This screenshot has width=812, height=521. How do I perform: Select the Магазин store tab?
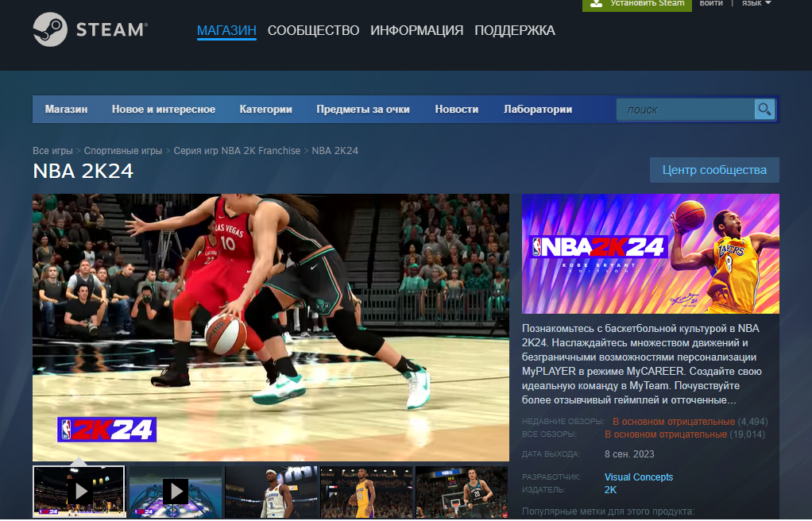tap(66, 110)
